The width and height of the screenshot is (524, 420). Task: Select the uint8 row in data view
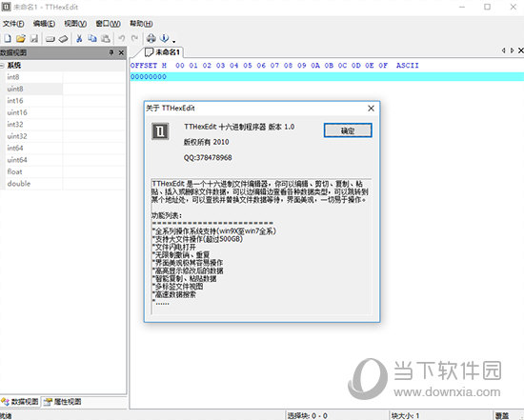click(63, 89)
